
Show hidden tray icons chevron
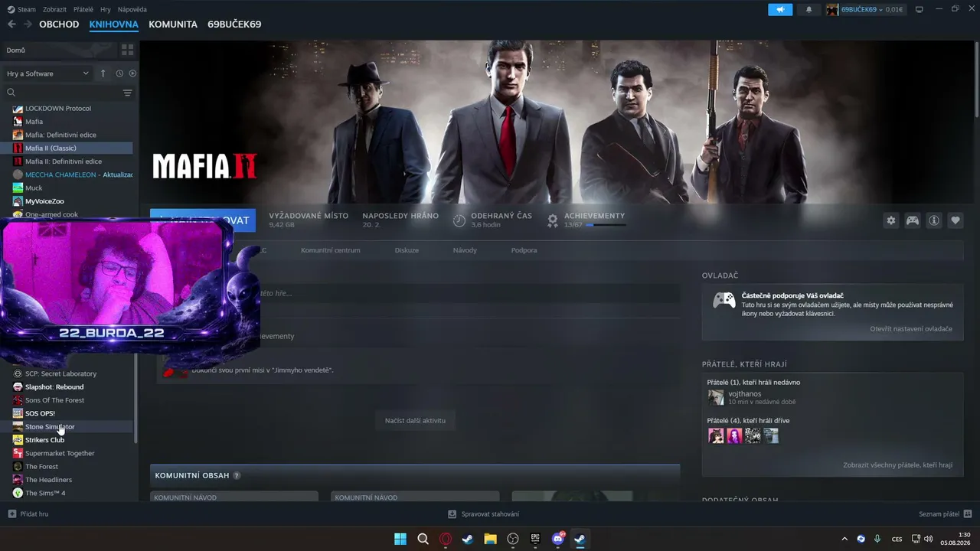844,539
